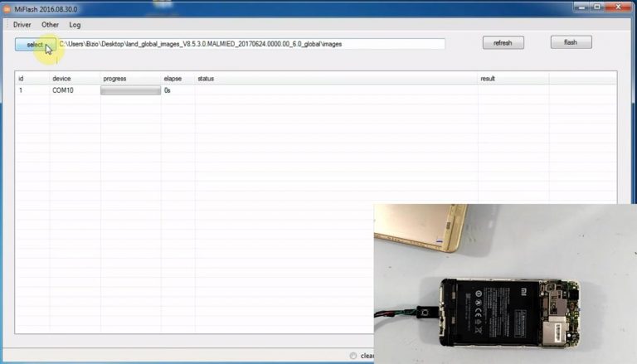637x364 pixels.
Task: Minimize the MiFlash window
Action: 582,7
